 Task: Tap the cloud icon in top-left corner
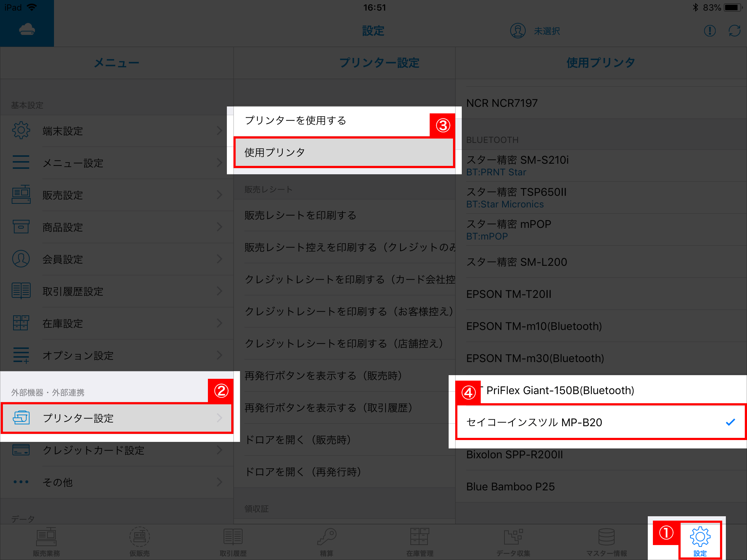[27, 29]
